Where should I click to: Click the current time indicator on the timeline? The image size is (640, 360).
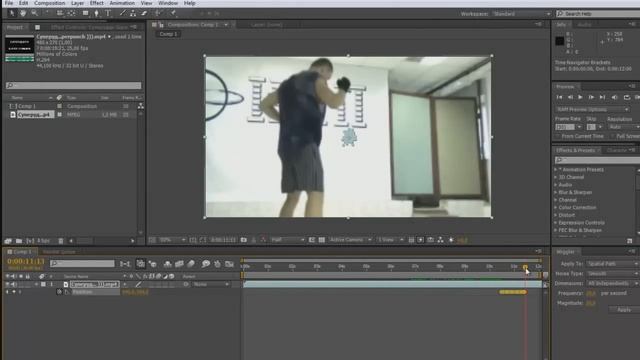click(x=525, y=267)
